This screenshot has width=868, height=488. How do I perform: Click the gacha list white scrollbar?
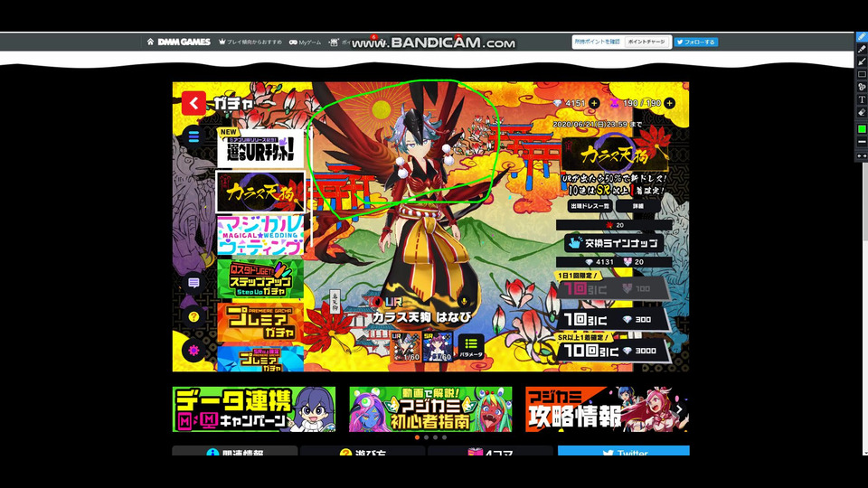point(310,188)
